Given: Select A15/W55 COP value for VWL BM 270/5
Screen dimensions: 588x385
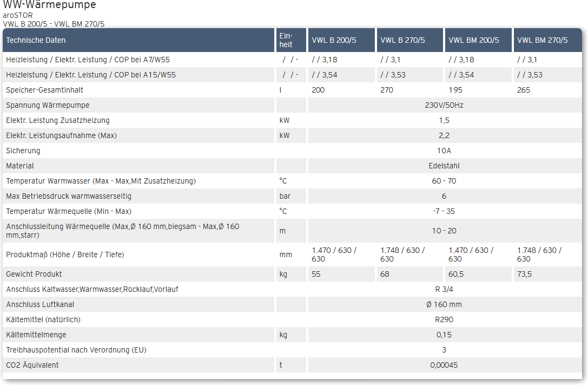Looking at the screenshot, I should coord(530,75).
